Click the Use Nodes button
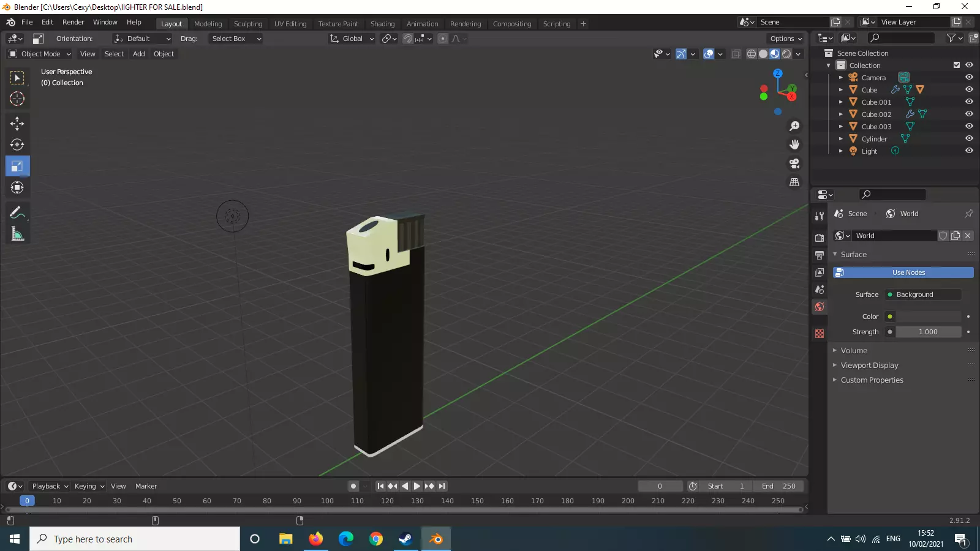 (903, 272)
